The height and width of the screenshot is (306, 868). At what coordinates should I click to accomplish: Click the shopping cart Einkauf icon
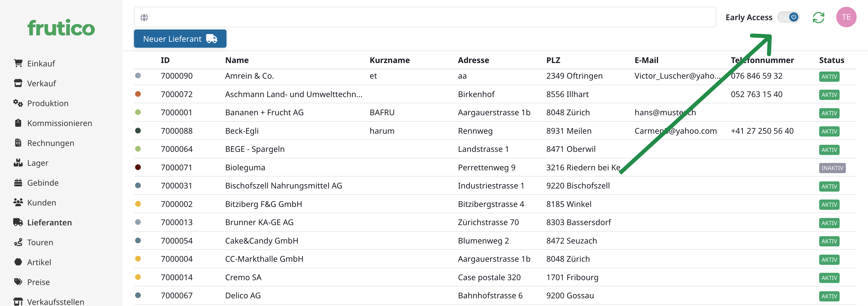18,63
